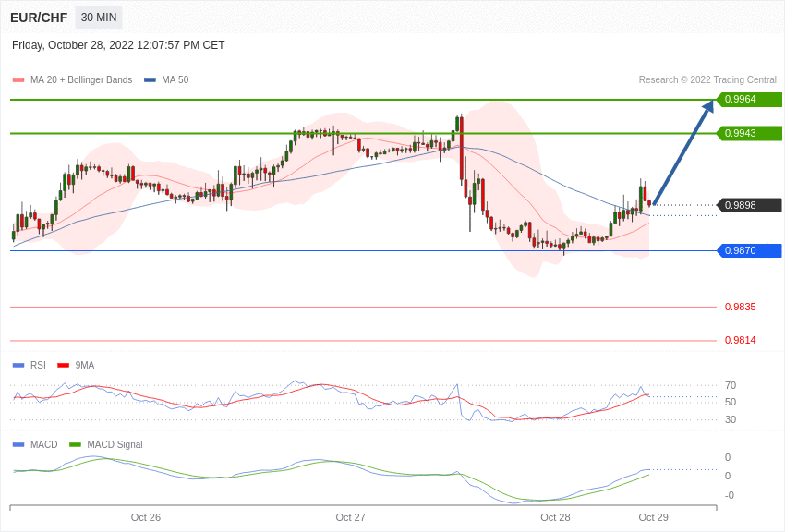Click the RSI 50 axis value
Viewport: 785px width, 532px height.
coord(731,402)
